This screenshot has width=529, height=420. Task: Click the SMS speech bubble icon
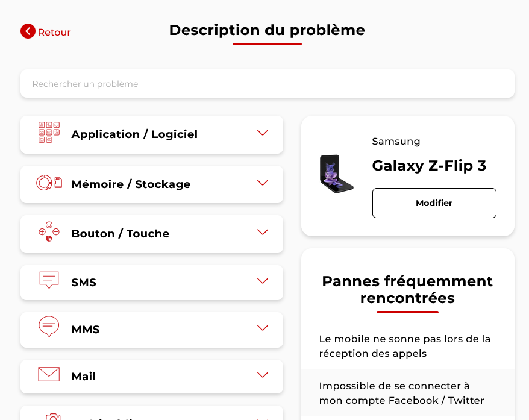click(49, 280)
